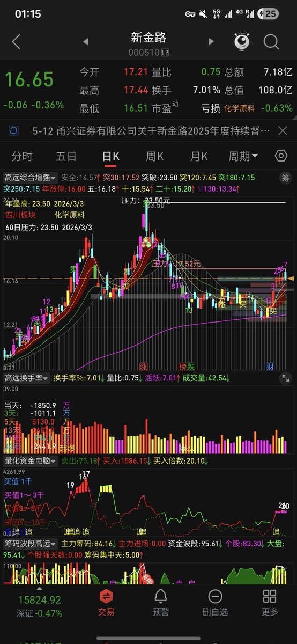Tap the 榜 marker on chart
297x644 pixels.
pos(183,367)
